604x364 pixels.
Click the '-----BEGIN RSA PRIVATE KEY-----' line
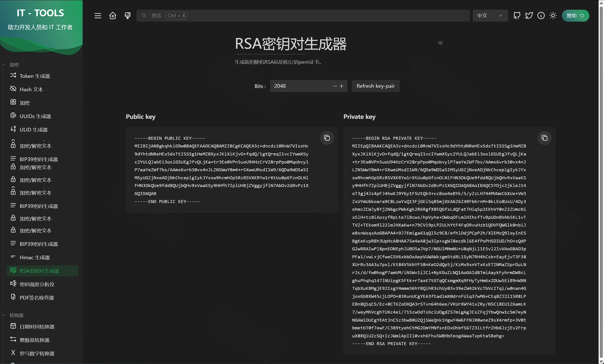point(394,138)
